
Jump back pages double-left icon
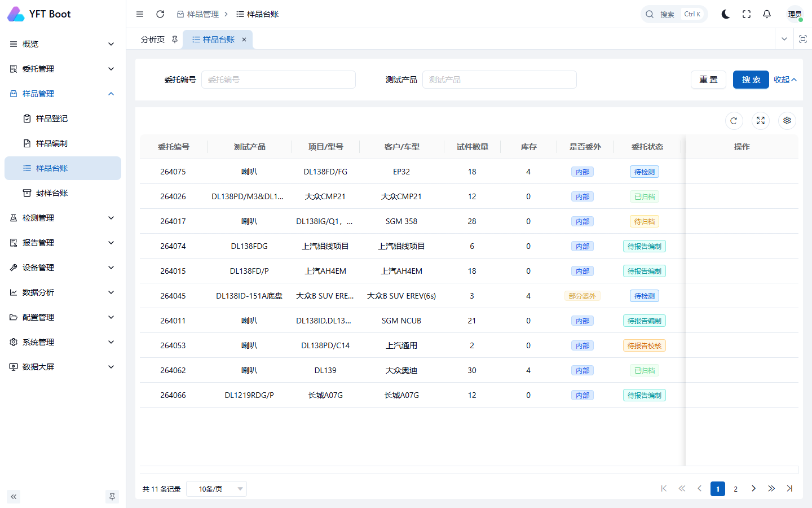pos(682,489)
